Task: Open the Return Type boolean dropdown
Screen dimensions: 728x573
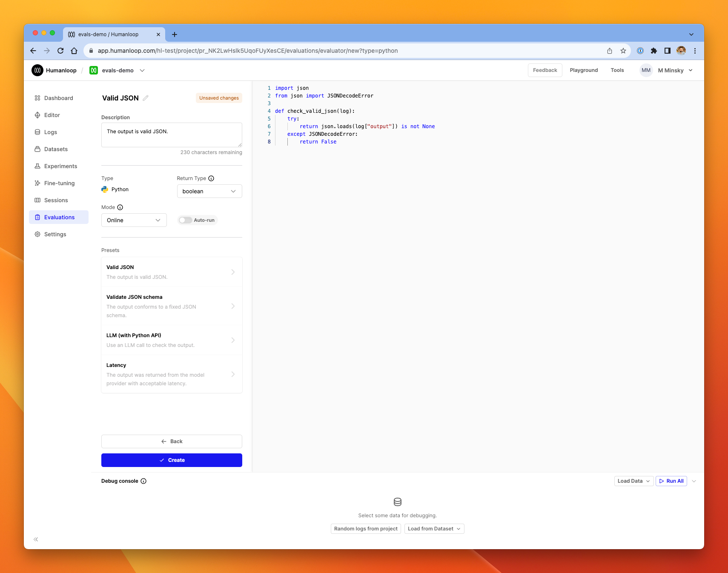Action: (x=209, y=191)
